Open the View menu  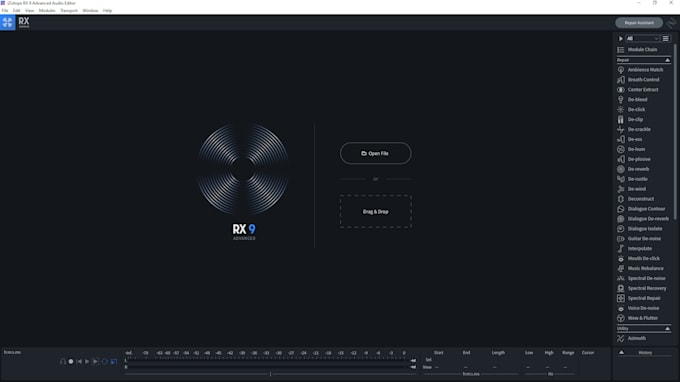click(29, 10)
